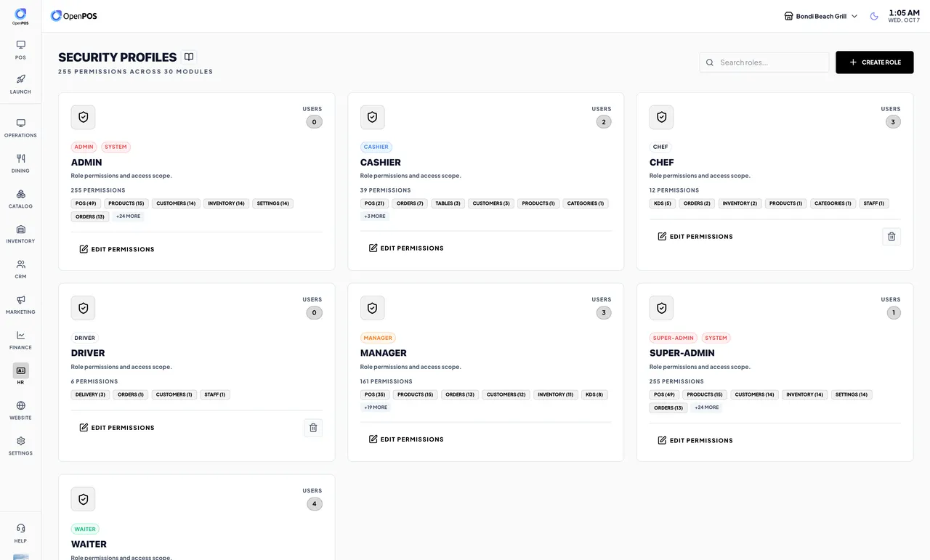The height and width of the screenshot is (560, 930).
Task: Click POS (35) chip on Manager card
Action: pos(375,394)
